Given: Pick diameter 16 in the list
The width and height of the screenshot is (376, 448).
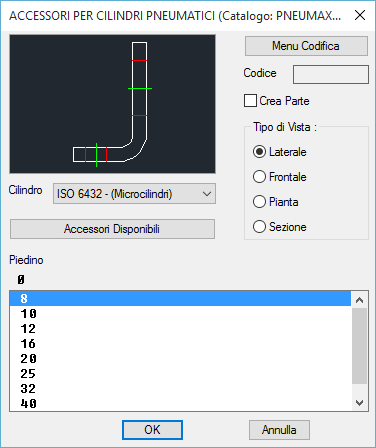Looking at the screenshot, I should click(180, 344).
